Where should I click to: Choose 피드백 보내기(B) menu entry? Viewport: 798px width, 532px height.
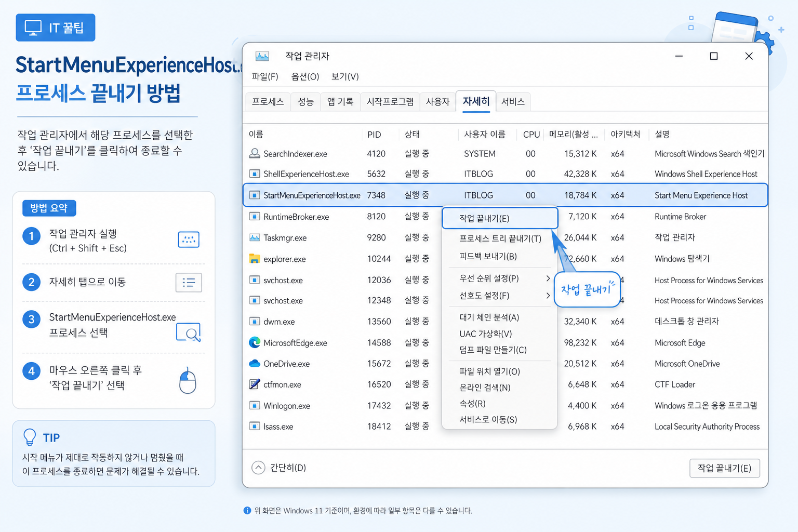click(x=500, y=256)
